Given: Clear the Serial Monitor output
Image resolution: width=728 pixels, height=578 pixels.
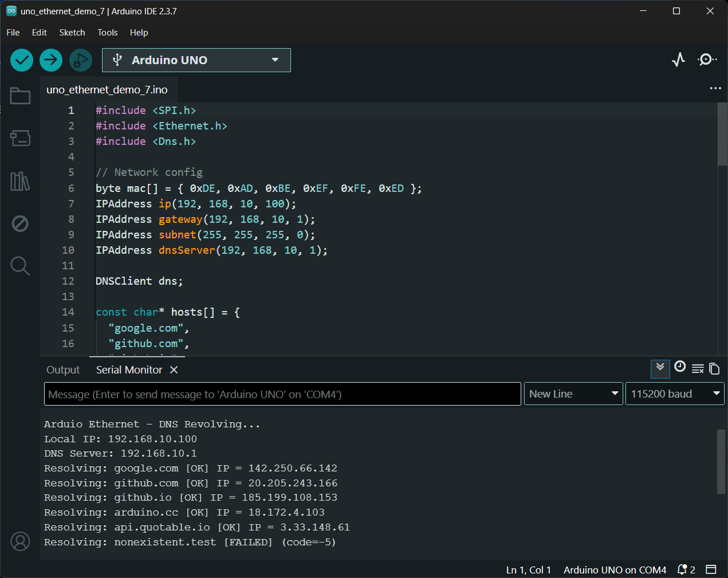Looking at the screenshot, I should click(698, 369).
